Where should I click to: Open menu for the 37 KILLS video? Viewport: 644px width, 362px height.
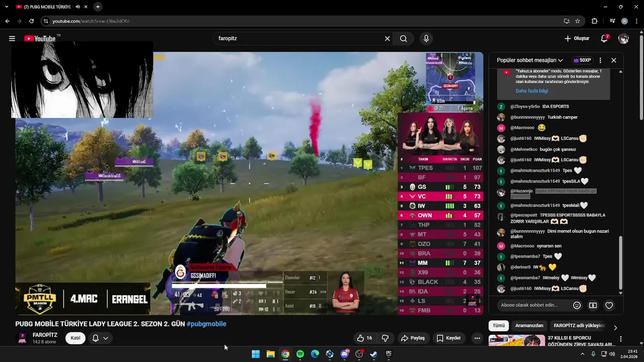(x=621, y=339)
